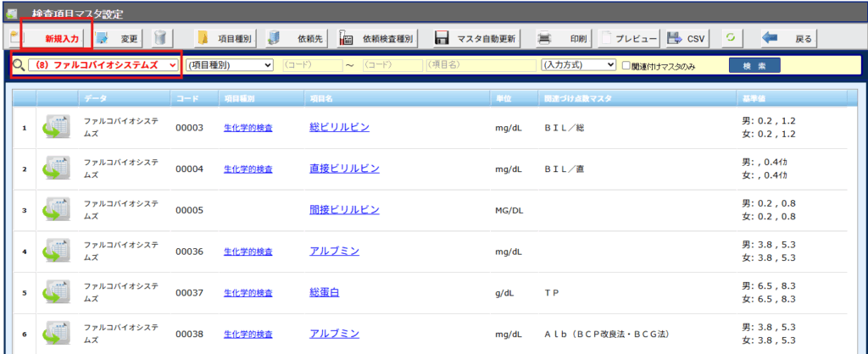868x354 pixels.
Task: Open the ファルコバイオシステムズ data source dropdown
Action: point(103,64)
